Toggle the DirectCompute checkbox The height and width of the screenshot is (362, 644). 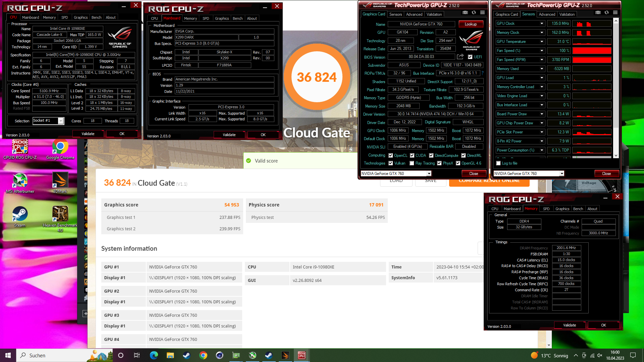pos(431,156)
